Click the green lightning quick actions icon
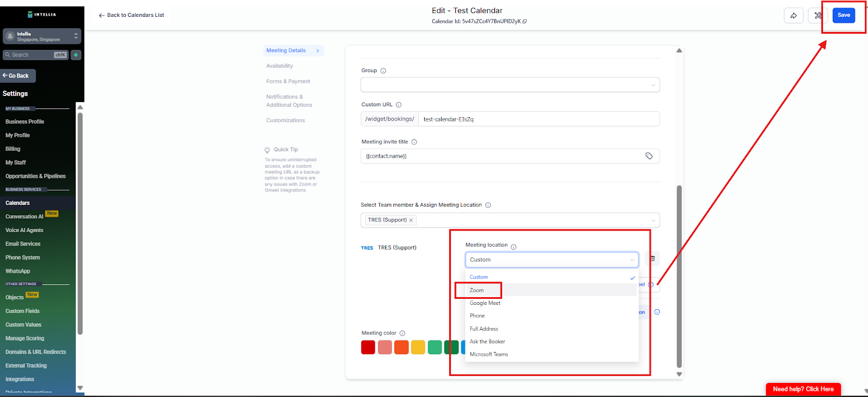The width and height of the screenshot is (868, 397). (76, 55)
